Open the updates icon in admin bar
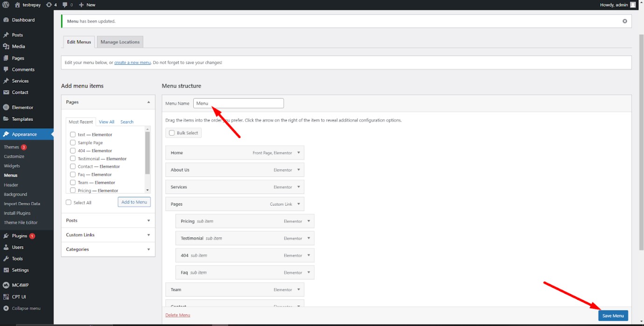Image resolution: width=644 pixels, height=326 pixels. point(49,5)
